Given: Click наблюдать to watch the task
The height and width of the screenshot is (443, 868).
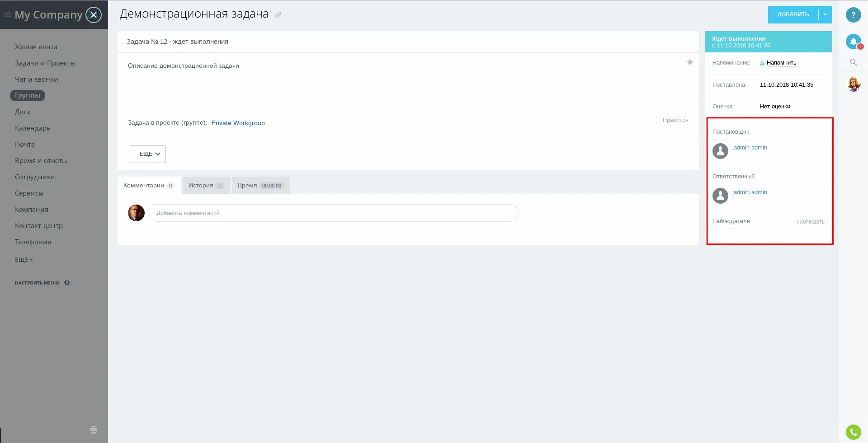Looking at the screenshot, I should coord(810,222).
